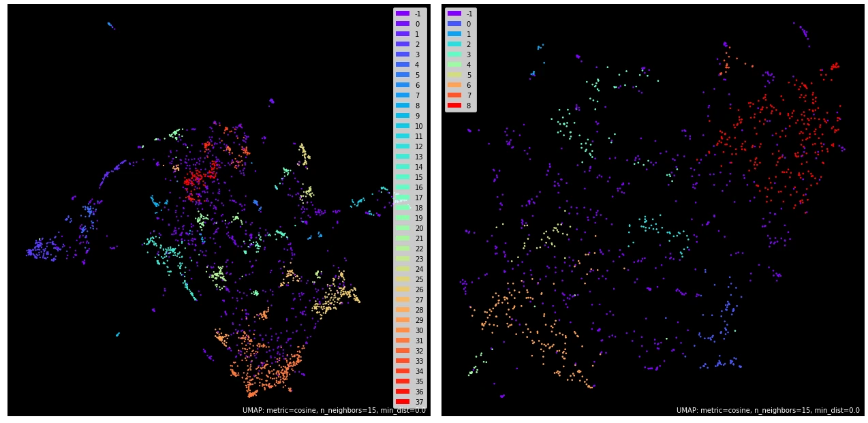Select label "21" in left plot legend
The height and width of the screenshot is (423, 868).
[x=419, y=238]
